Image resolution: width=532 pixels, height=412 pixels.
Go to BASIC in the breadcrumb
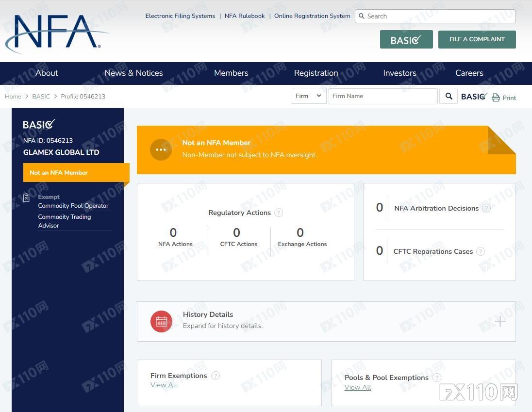[x=41, y=97]
